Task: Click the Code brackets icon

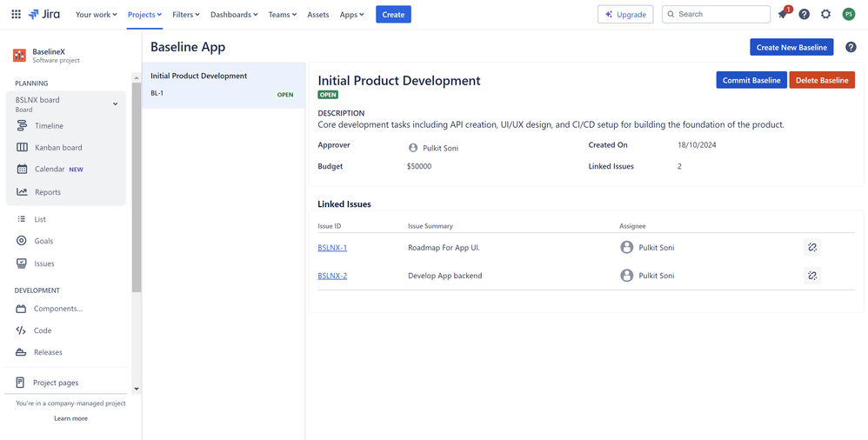Action: [x=21, y=330]
